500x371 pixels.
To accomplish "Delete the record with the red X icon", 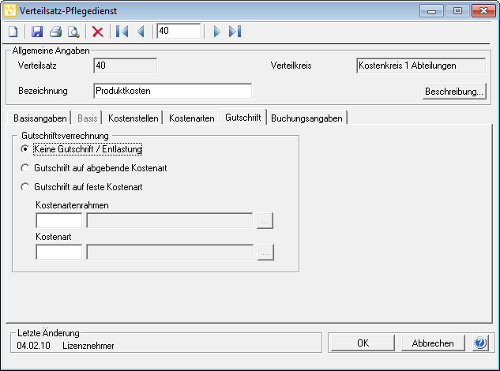I will tap(98, 32).
